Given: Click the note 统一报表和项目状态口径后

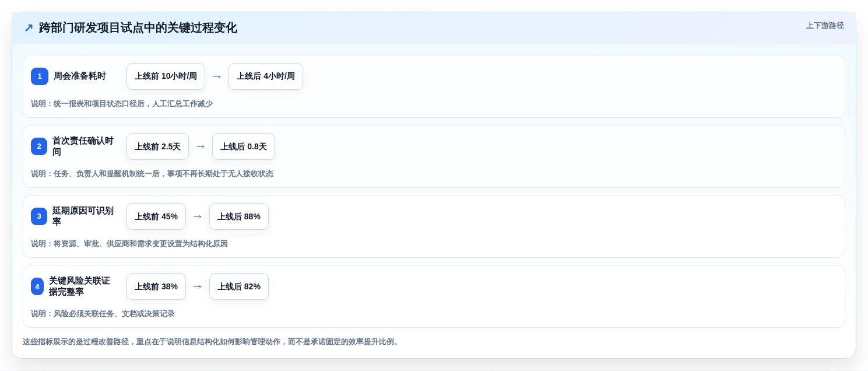Looking at the screenshot, I should [122, 104].
